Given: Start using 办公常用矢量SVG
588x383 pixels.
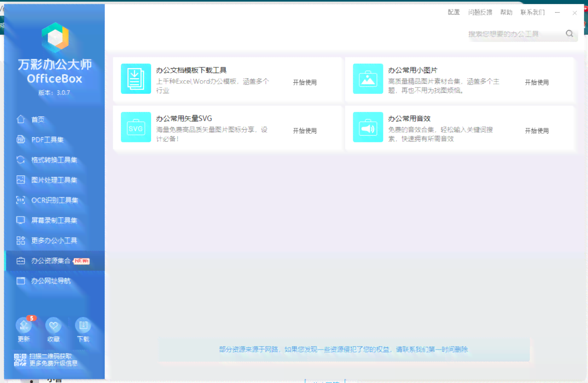Looking at the screenshot, I should 305,131.
